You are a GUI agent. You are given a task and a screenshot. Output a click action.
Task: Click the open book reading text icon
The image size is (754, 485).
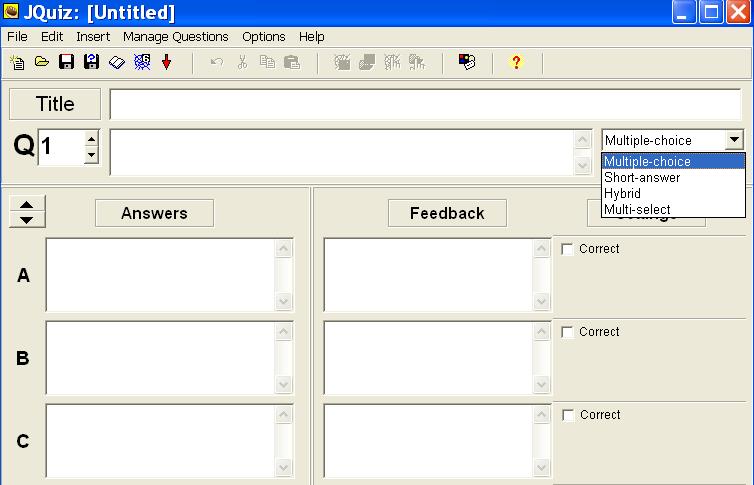[x=117, y=62]
